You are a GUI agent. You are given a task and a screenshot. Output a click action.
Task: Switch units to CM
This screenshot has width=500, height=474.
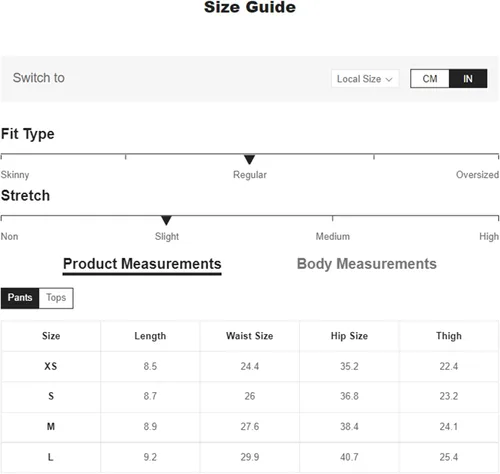click(430, 79)
